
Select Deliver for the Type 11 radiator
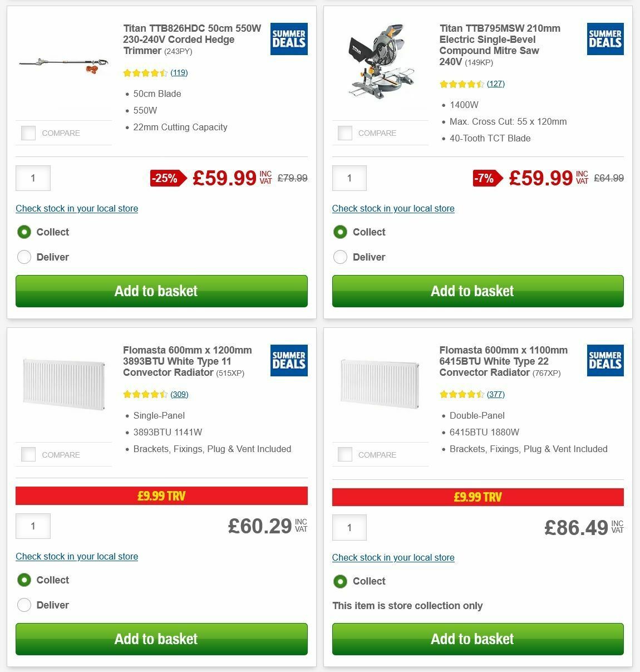coord(24,605)
